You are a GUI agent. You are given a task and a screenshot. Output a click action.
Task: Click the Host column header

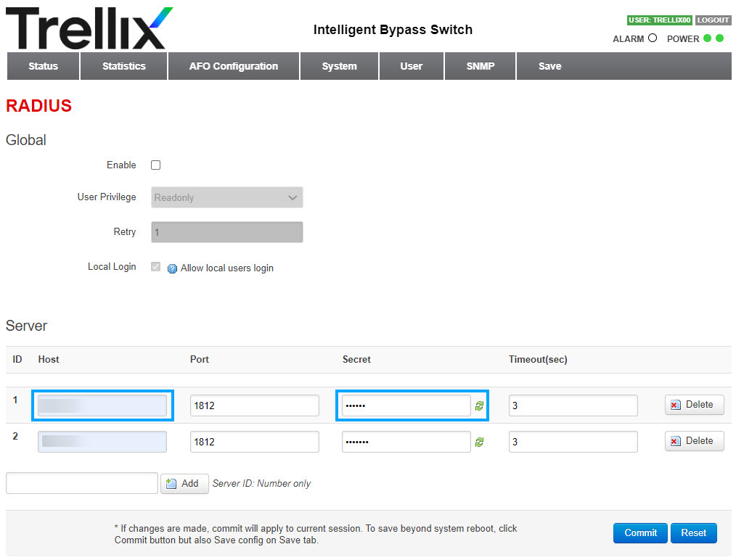point(49,359)
